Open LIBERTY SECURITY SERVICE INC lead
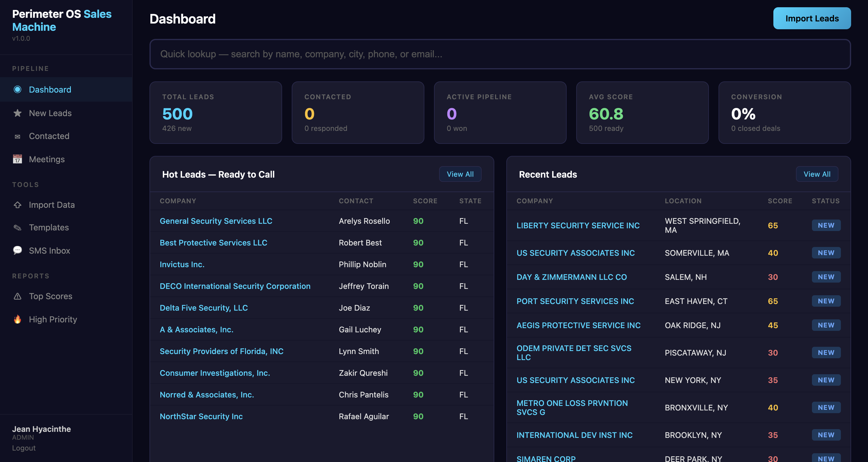868x462 pixels. [x=578, y=225]
